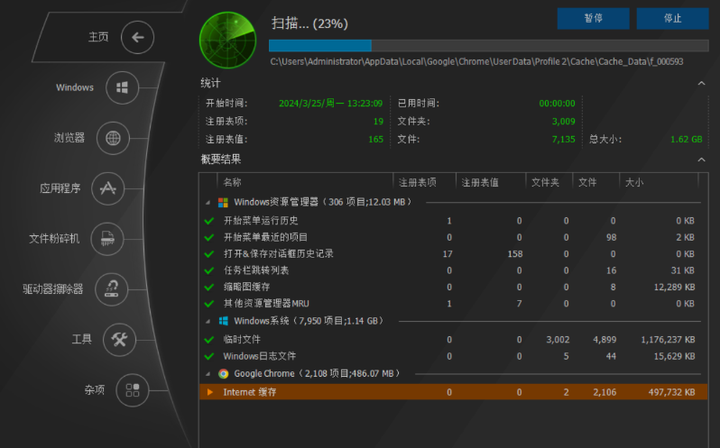The height and width of the screenshot is (448, 720).
Task: Select 驱动器擦除器 in sidebar menu
Action: click(53, 289)
